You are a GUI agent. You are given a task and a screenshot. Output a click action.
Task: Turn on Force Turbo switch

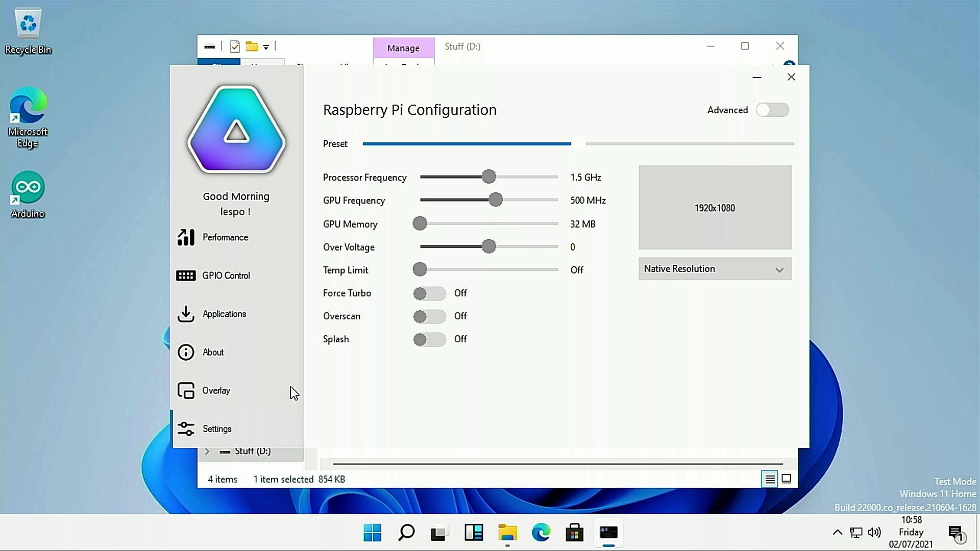click(429, 293)
